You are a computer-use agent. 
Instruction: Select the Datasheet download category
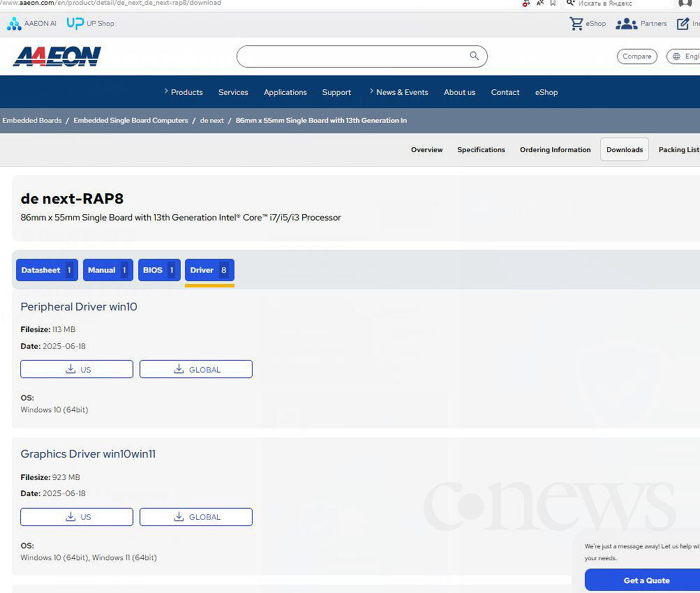click(x=47, y=270)
